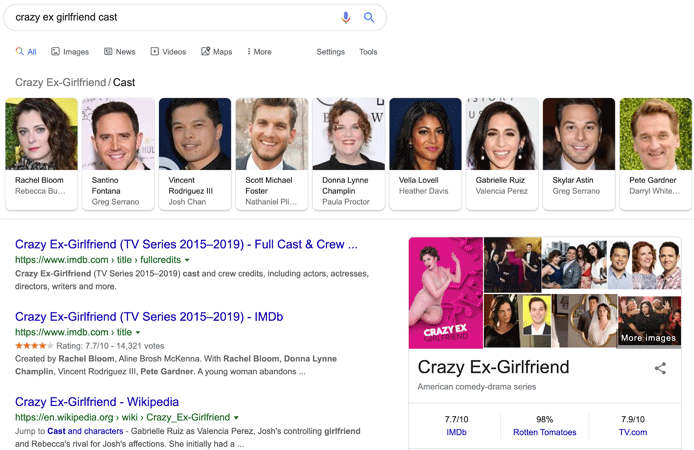Image resolution: width=694 pixels, height=450 pixels.
Task: Jump to Cast and characters link
Action: click(x=85, y=431)
